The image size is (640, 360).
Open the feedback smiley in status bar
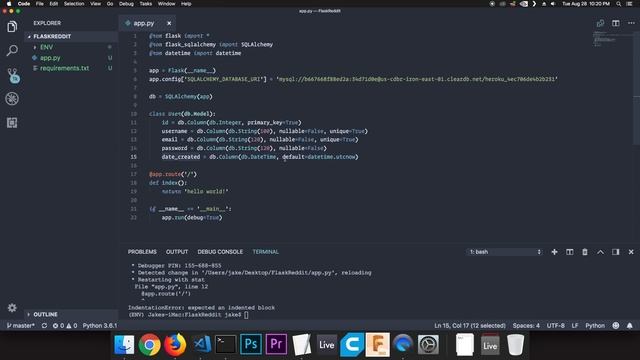pos(616,326)
